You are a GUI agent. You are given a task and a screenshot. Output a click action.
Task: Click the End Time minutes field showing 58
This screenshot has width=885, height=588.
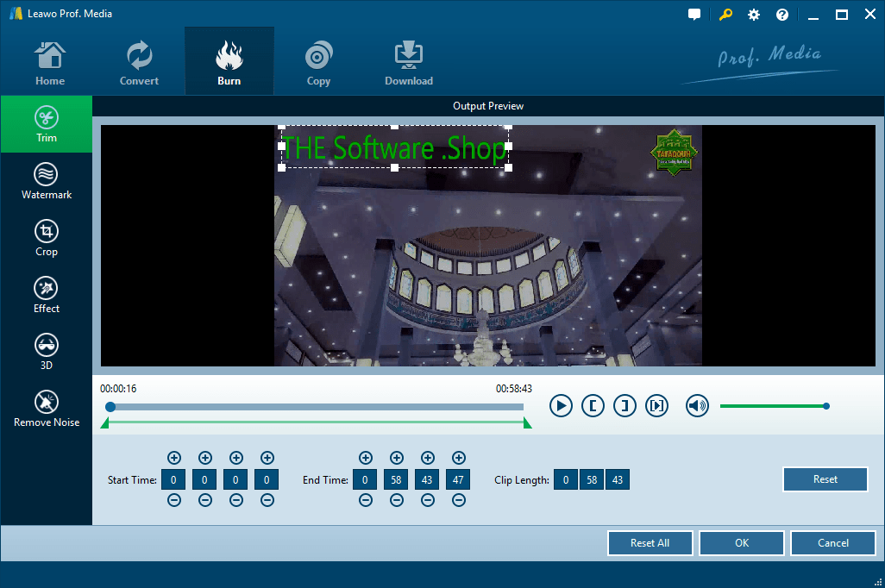(x=396, y=479)
